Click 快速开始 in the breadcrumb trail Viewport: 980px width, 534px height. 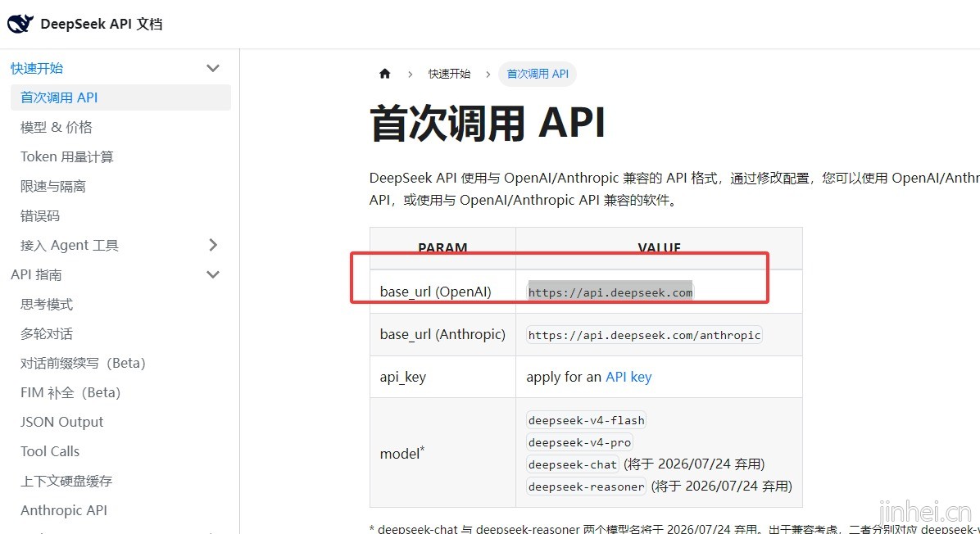click(449, 74)
